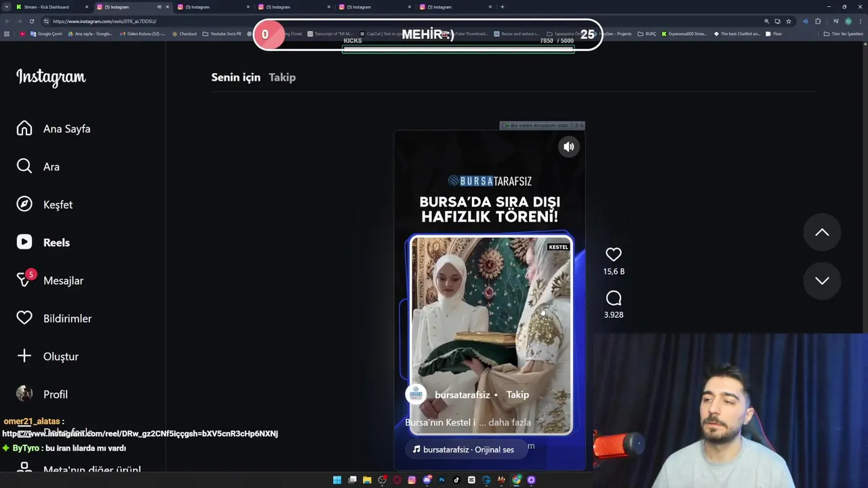Bookmark page with star icon
Image resolution: width=868 pixels, height=488 pixels.
[x=788, y=21]
